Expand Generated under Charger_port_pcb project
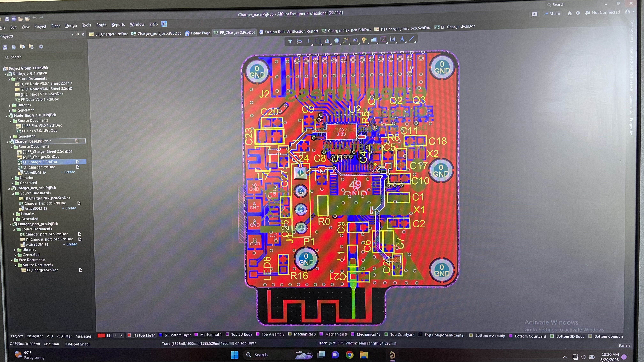The height and width of the screenshot is (362, 644). click(15, 255)
